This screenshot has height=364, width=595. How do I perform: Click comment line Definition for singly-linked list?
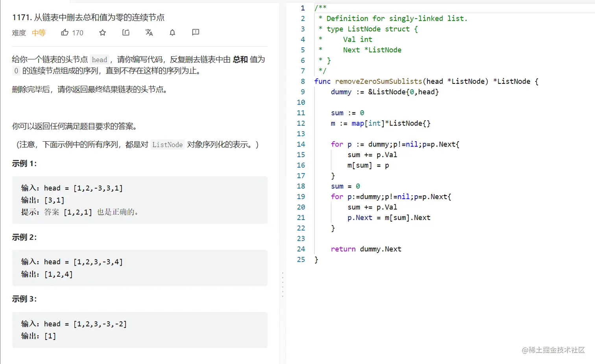coord(393,18)
